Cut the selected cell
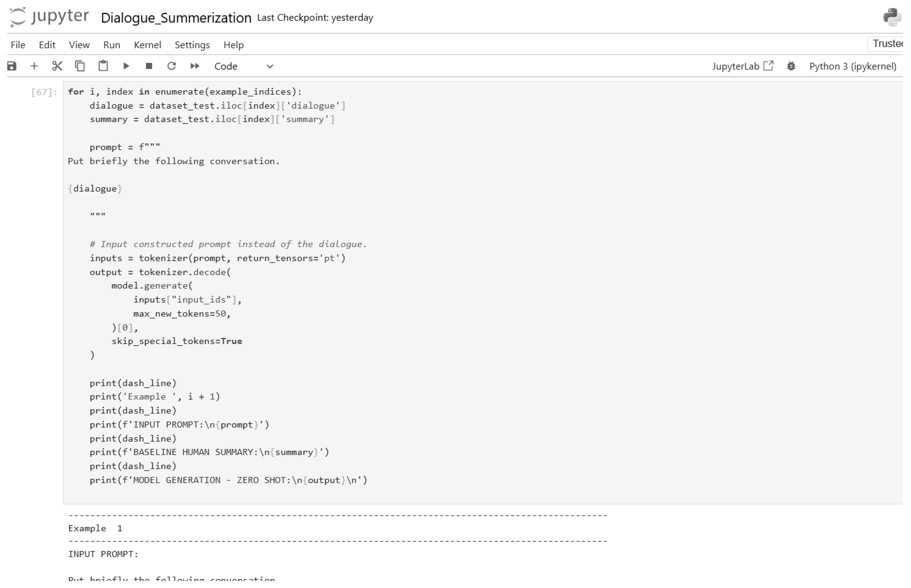The height and width of the screenshot is (588, 911). coord(57,66)
